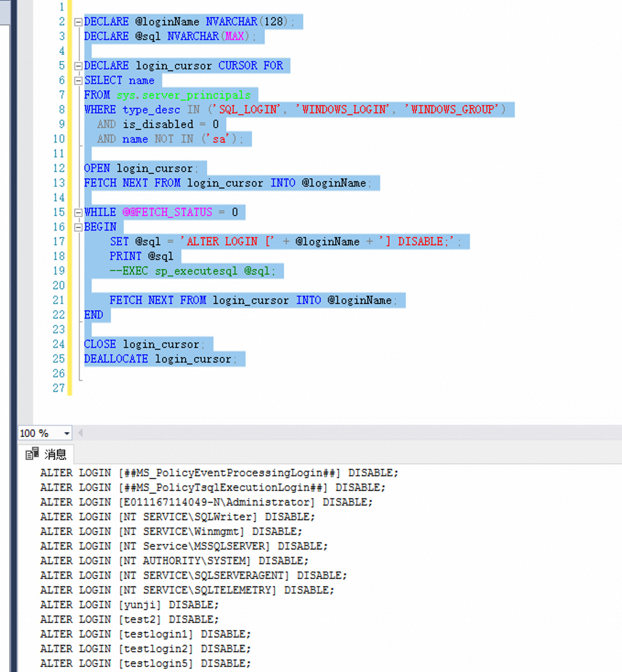Collapse the BEGIN block at line 16
This screenshot has height=672, width=622.
click(78, 226)
